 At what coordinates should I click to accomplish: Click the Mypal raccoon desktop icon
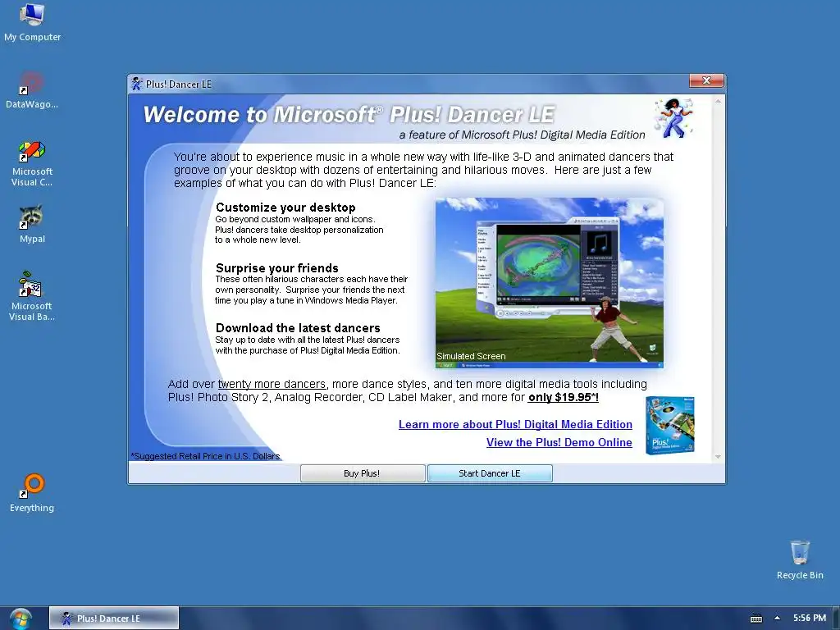32,224
